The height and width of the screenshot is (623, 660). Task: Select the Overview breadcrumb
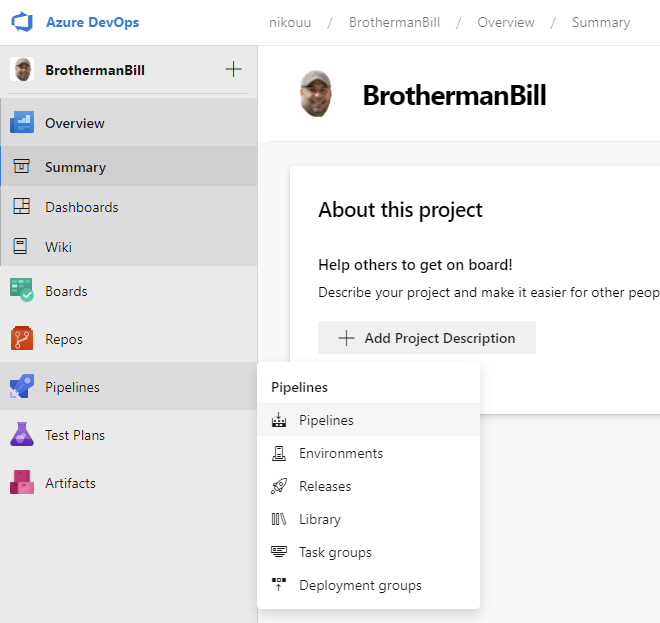click(x=506, y=22)
